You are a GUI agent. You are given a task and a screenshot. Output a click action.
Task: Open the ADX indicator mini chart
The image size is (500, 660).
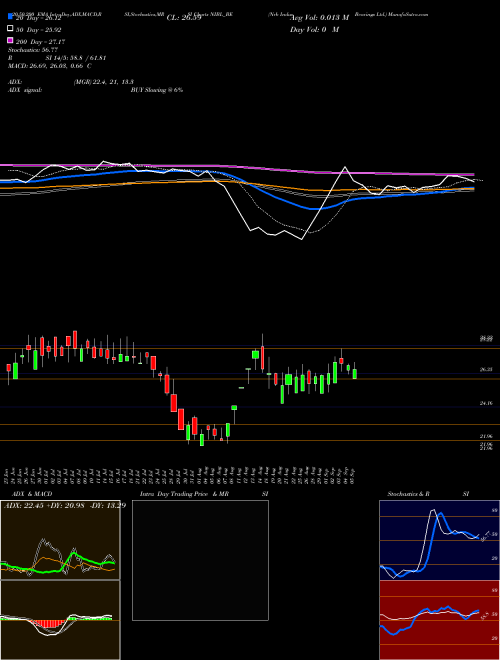coord(60,540)
